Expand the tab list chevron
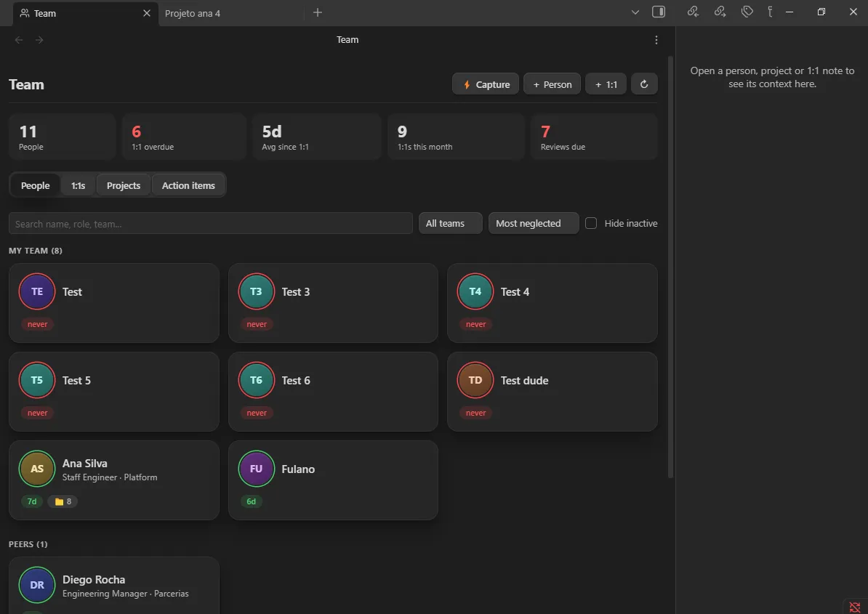868x614 pixels. (635, 12)
